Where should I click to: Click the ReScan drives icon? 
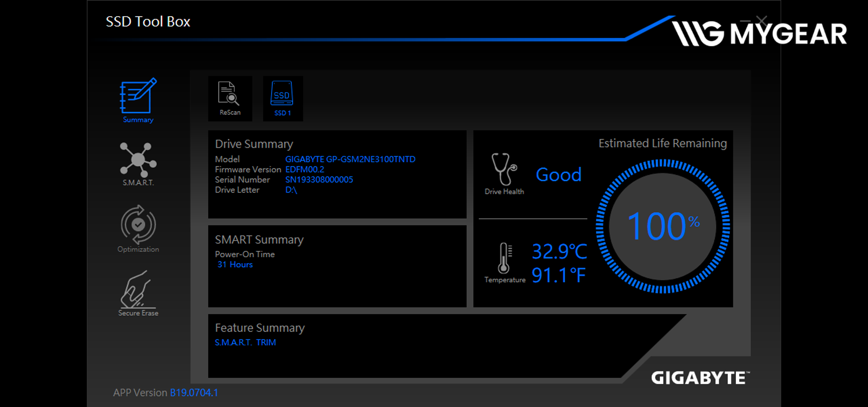click(230, 98)
